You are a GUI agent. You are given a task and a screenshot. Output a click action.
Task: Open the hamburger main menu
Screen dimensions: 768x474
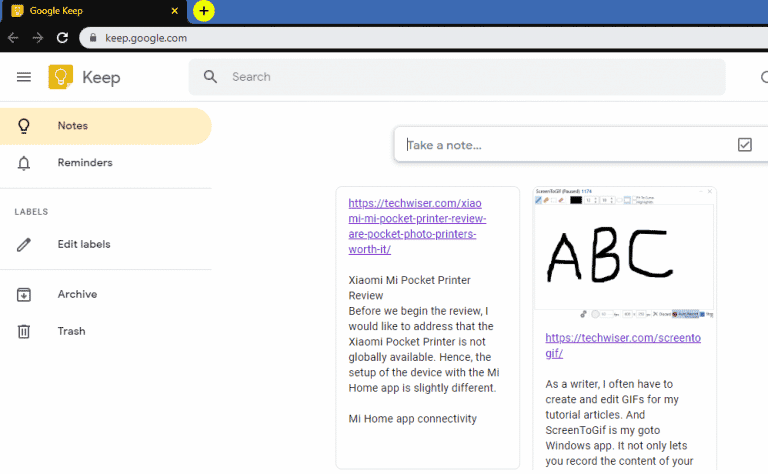(x=24, y=77)
